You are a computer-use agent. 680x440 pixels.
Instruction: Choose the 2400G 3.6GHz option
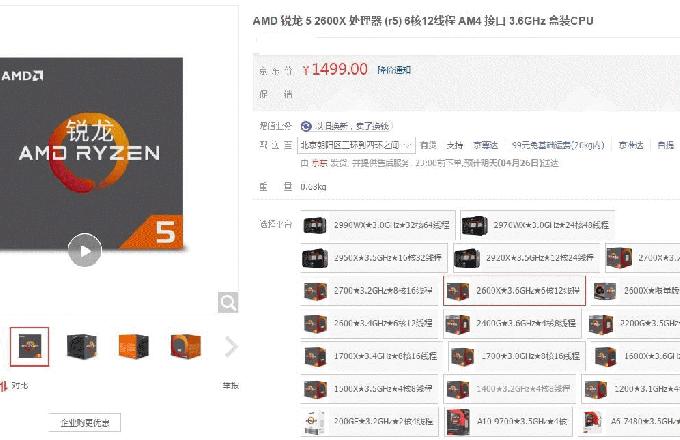(512, 323)
